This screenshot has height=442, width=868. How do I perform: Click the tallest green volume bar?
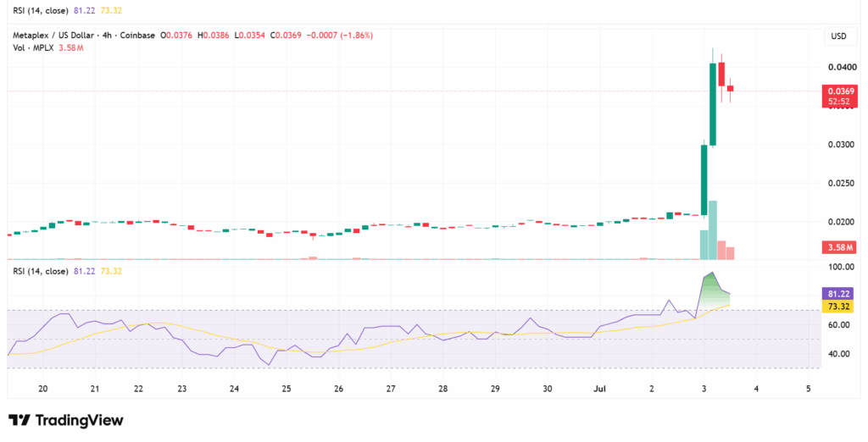pos(713,229)
